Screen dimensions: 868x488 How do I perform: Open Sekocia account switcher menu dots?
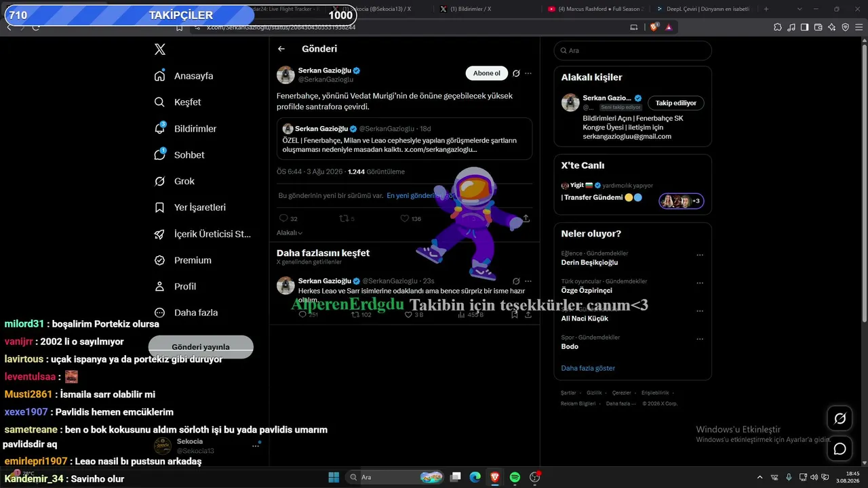(256, 446)
